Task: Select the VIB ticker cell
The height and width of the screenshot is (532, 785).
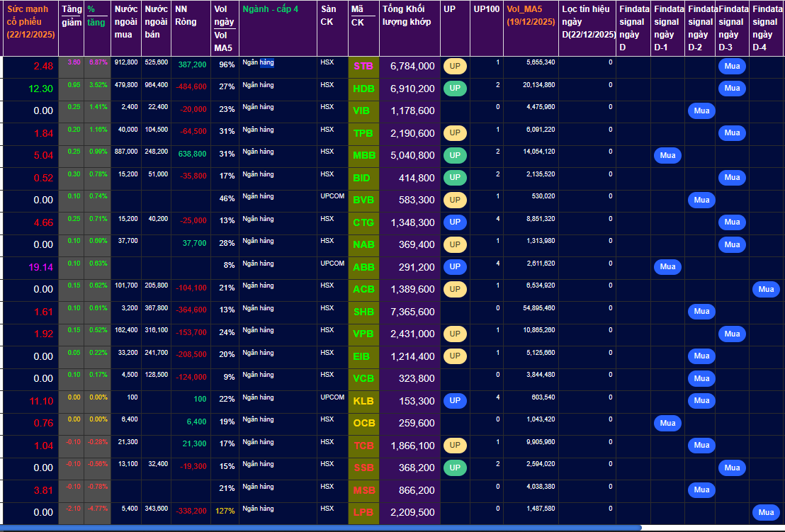Action: 363,111
